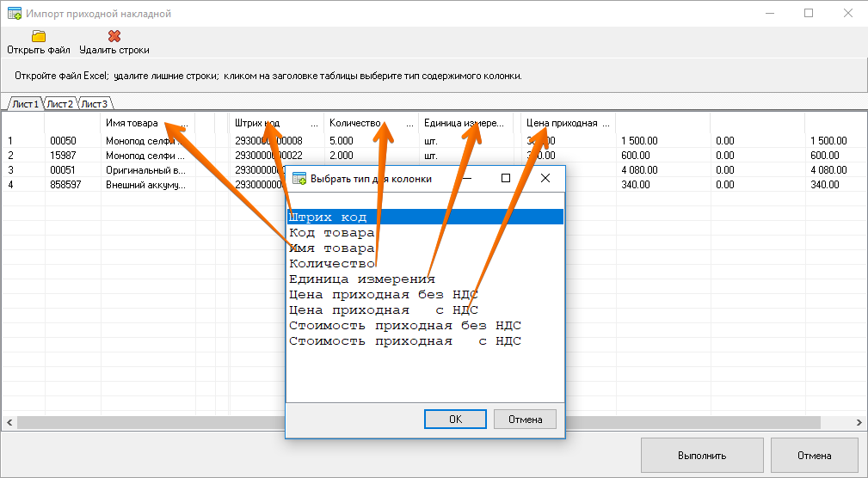Viewport: 868px width, 478px height.
Task: Click the шт. unit cell in row 2
Action: point(465,156)
